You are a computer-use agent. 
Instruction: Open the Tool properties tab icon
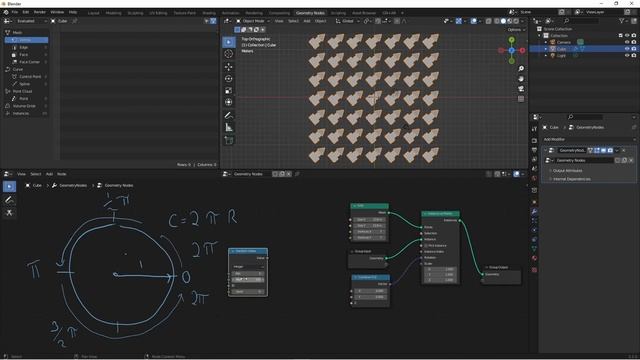pyautogui.click(x=534, y=129)
